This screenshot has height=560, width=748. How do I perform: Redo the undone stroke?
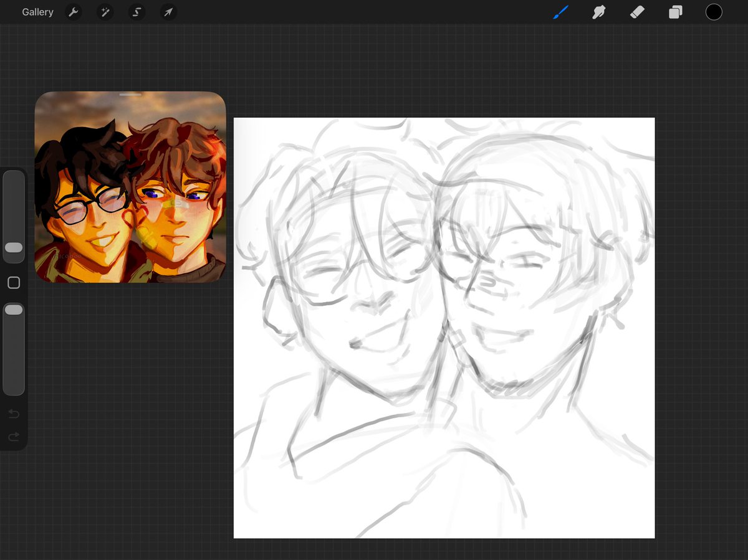pos(14,436)
